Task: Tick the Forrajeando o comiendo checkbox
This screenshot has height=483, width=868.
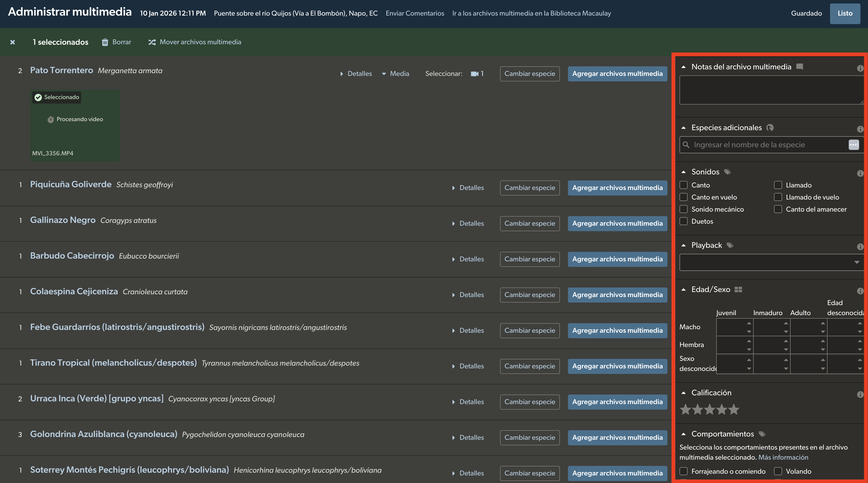Action: point(683,471)
